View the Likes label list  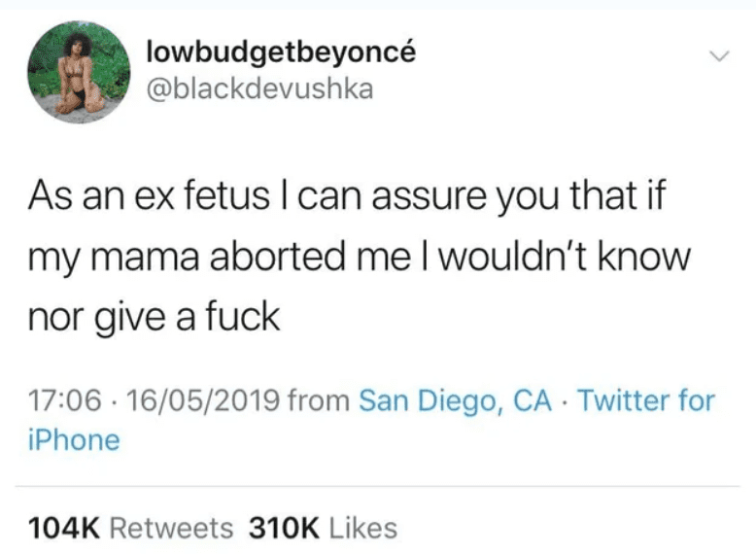pyautogui.click(x=363, y=528)
